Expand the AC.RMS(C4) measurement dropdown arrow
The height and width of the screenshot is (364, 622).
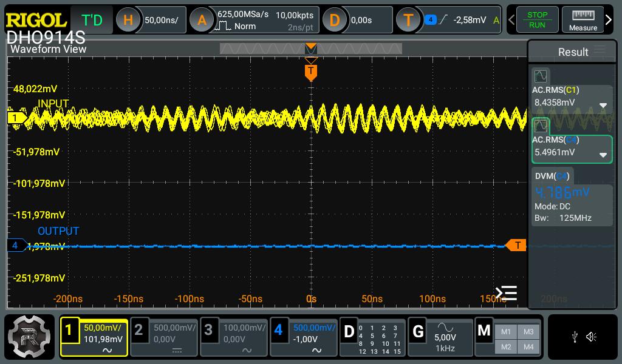(x=603, y=155)
